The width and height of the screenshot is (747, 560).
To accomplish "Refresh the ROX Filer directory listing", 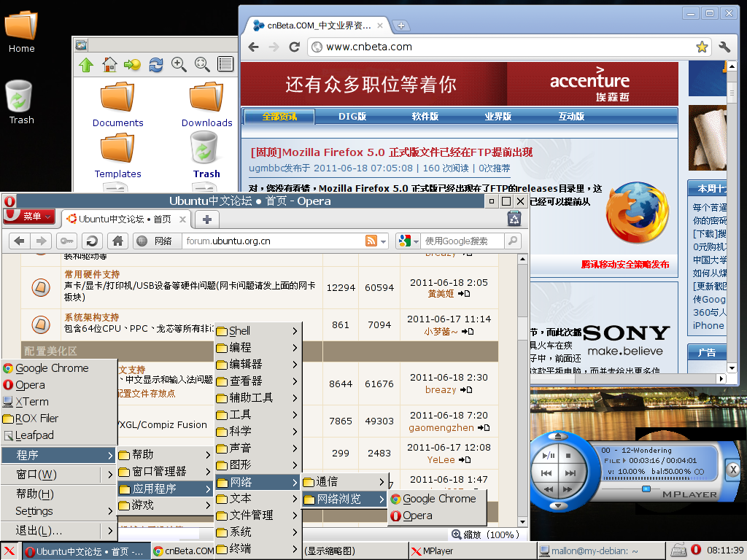I will coord(156,65).
